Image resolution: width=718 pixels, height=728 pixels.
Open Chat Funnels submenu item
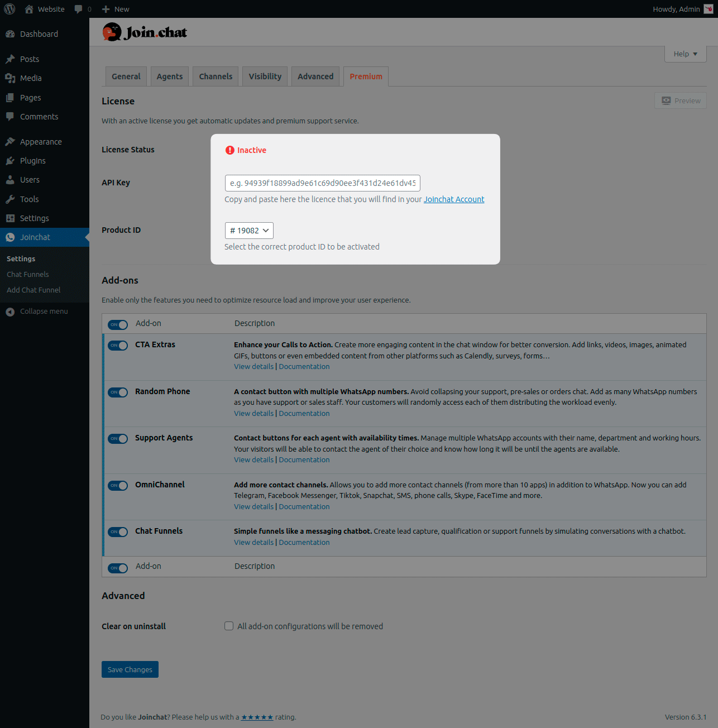pyautogui.click(x=28, y=275)
